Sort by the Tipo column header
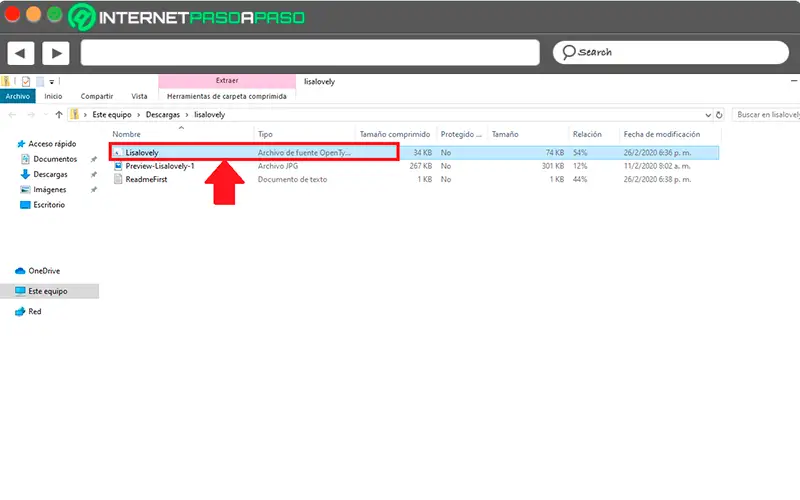The width and height of the screenshot is (800, 500). (265, 134)
